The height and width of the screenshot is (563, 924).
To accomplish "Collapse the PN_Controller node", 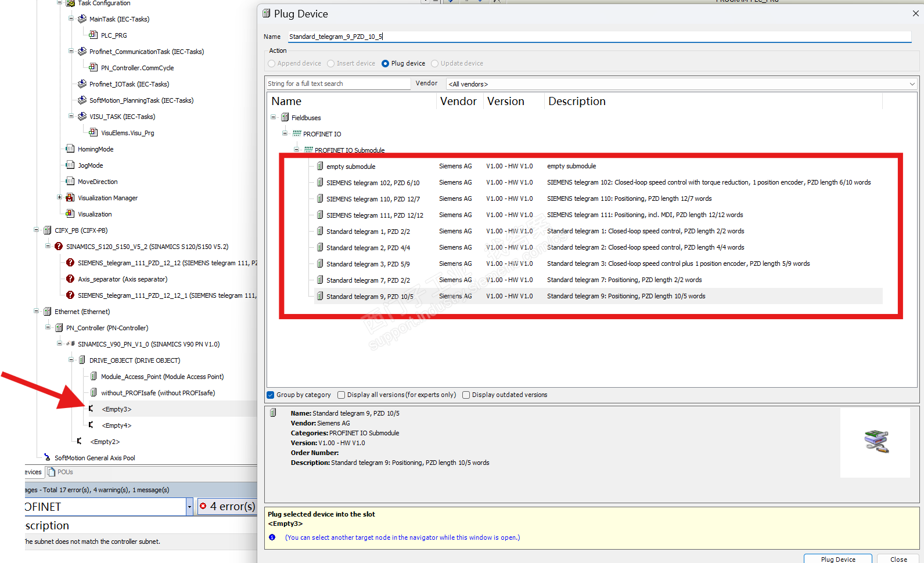I will (x=48, y=328).
